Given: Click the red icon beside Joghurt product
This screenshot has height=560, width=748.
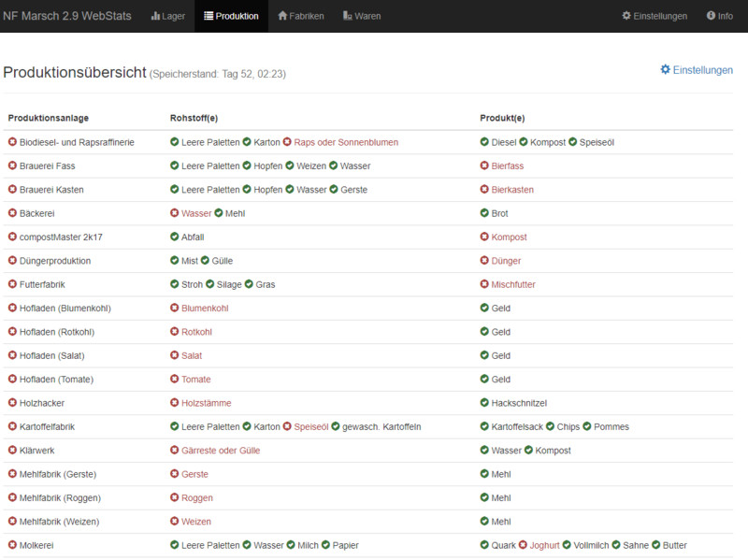Looking at the screenshot, I should click(523, 545).
